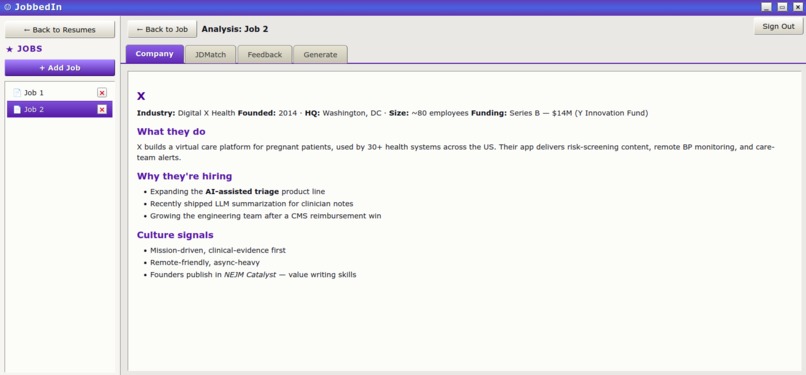Viewport: 806px width, 375px height.
Task: Switch to the Feedback tab
Action: click(x=265, y=54)
